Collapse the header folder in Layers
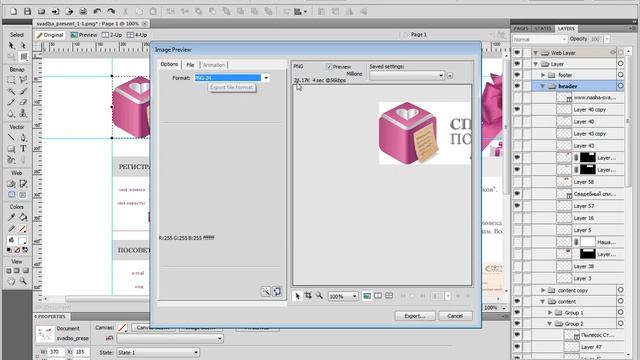 (x=542, y=86)
